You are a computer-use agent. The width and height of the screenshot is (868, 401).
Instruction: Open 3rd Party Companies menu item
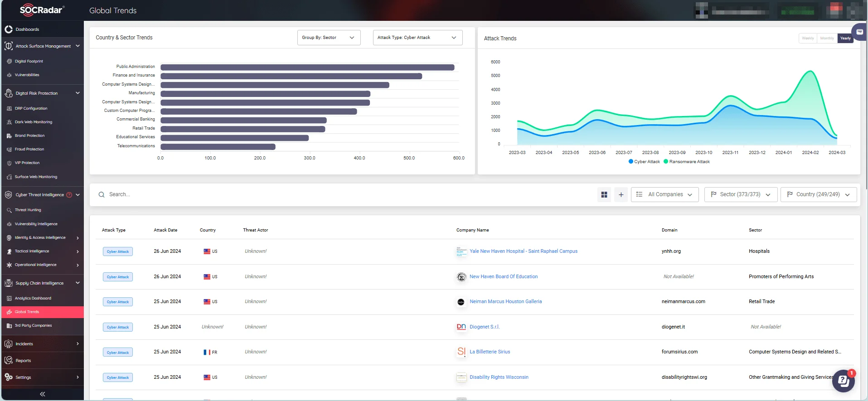click(33, 325)
